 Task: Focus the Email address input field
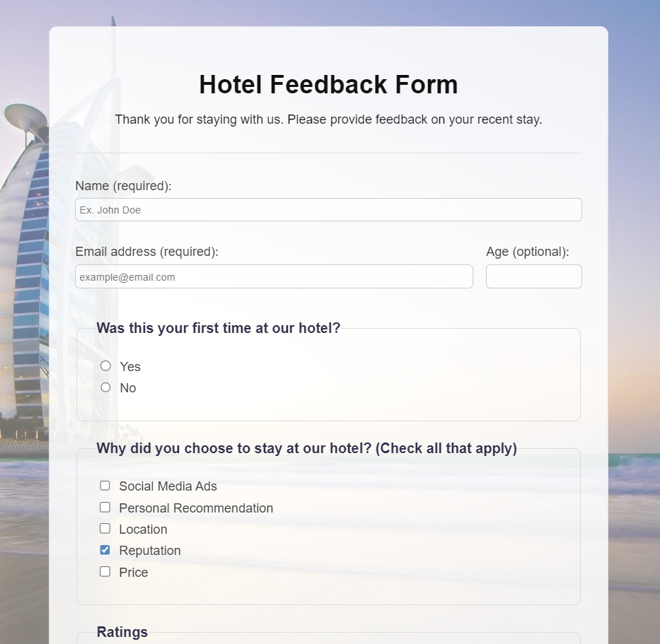274,276
